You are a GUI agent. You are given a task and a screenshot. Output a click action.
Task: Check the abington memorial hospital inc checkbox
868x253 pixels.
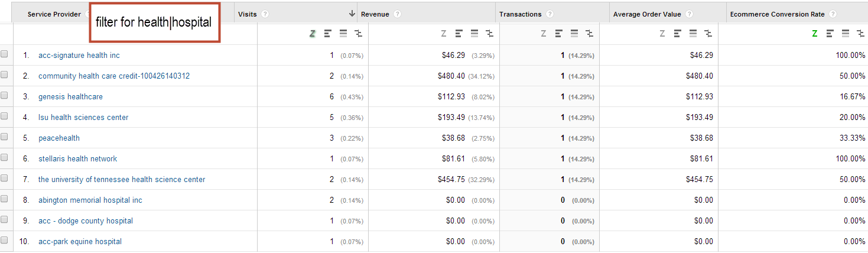(5, 199)
